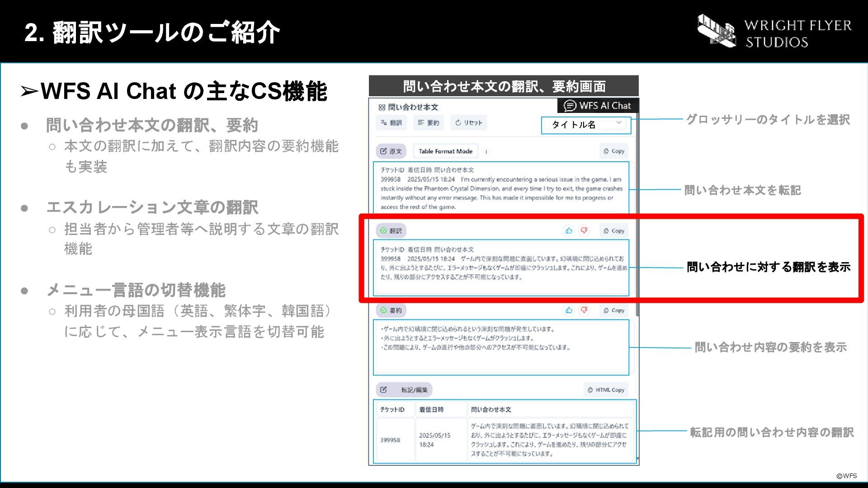The image size is (868, 488).
Task: Click the 翻訳 translate button in top toolbar
Action: pyautogui.click(x=392, y=123)
